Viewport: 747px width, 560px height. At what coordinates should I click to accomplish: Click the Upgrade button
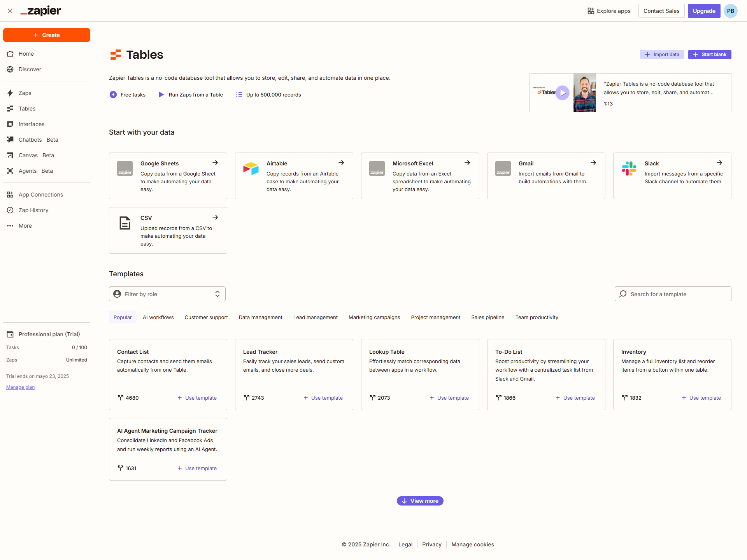[704, 11]
